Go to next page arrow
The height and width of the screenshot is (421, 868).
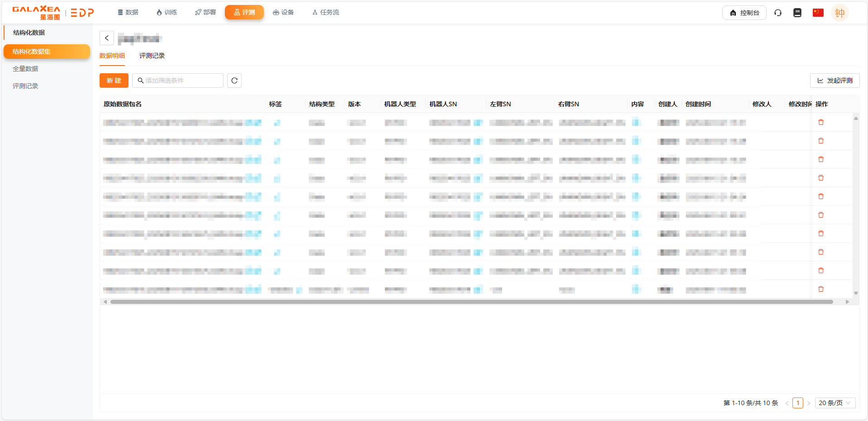point(809,403)
